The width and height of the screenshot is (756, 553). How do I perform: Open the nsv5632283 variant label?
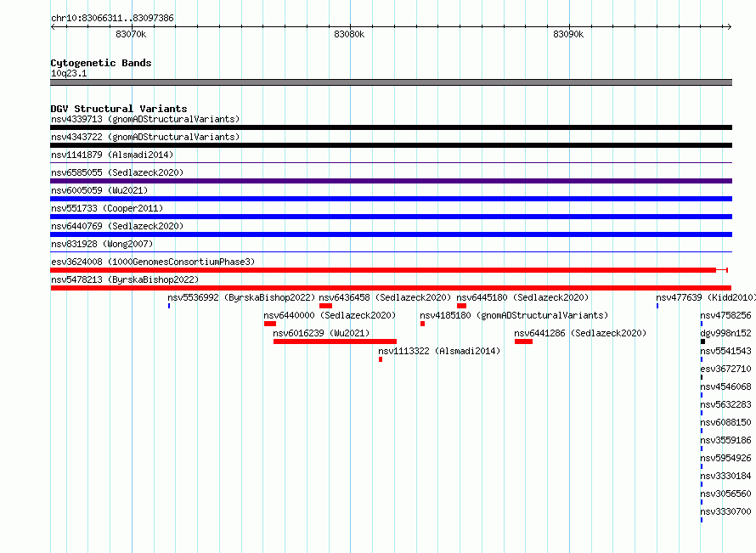click(x=725, y=404)
